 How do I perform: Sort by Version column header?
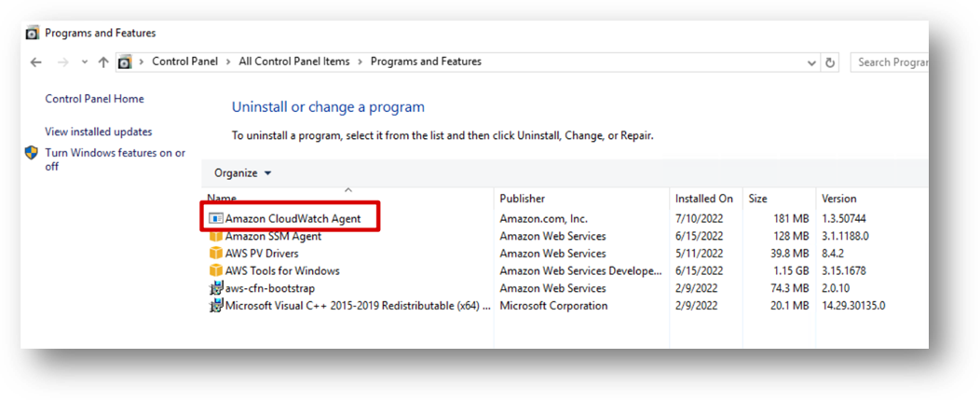point(838,199)
